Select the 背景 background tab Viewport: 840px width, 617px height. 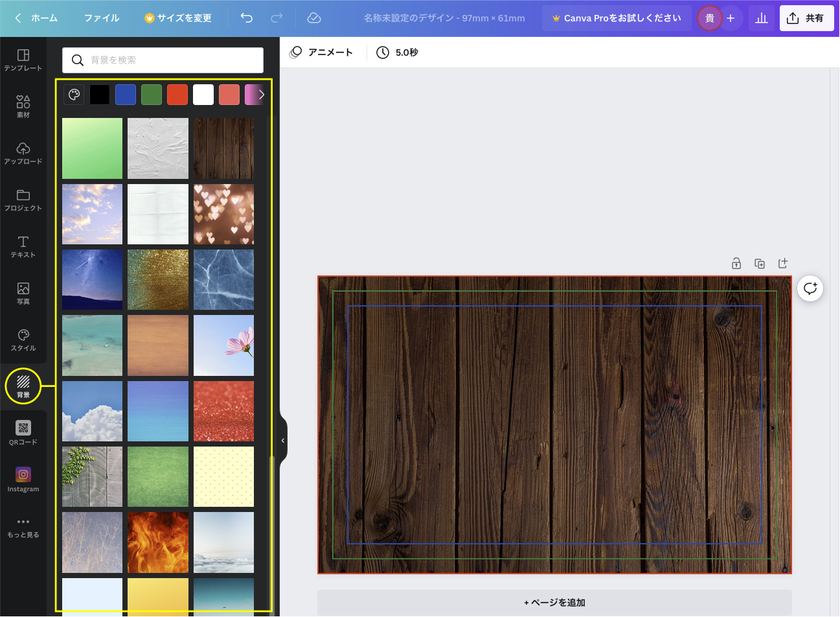coord(23,386)
